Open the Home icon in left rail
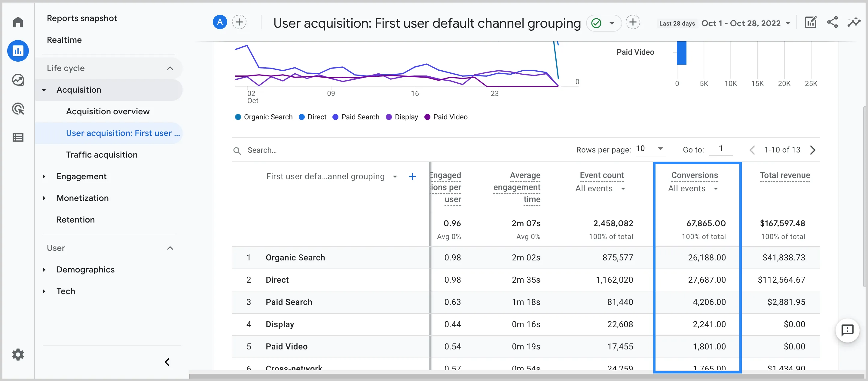 [18, 22]
